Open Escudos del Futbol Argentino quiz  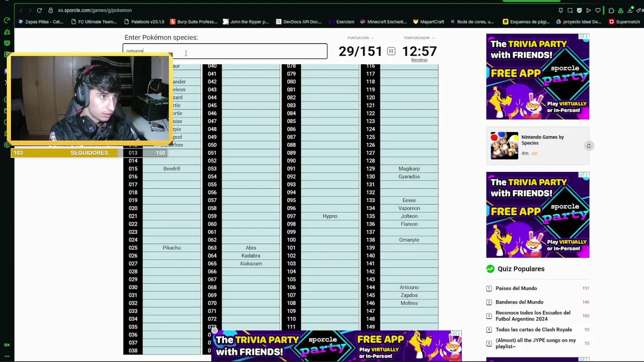pos(533,316)
